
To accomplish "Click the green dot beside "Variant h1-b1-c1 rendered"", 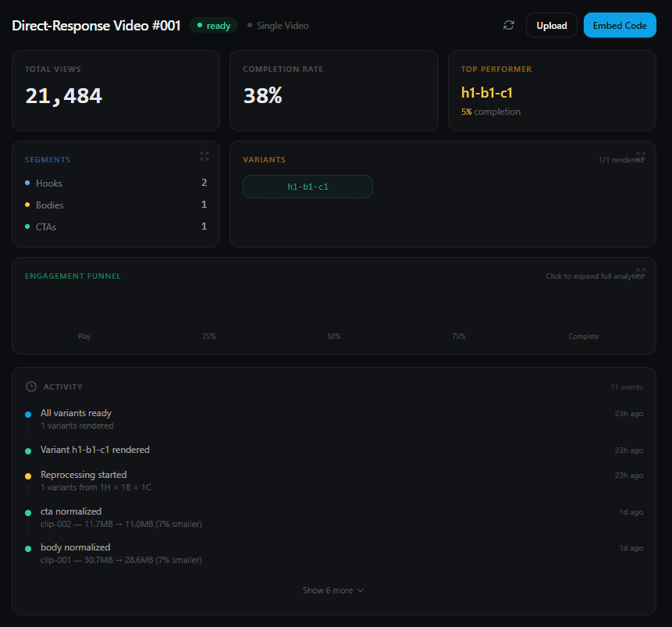I will click(29, 450).
